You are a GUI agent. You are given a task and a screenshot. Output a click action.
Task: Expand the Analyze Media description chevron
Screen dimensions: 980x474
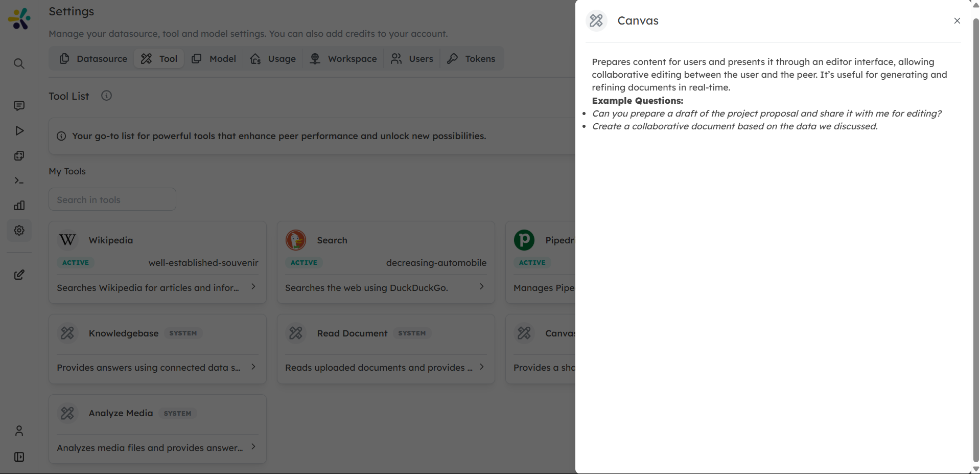[253, 447]
